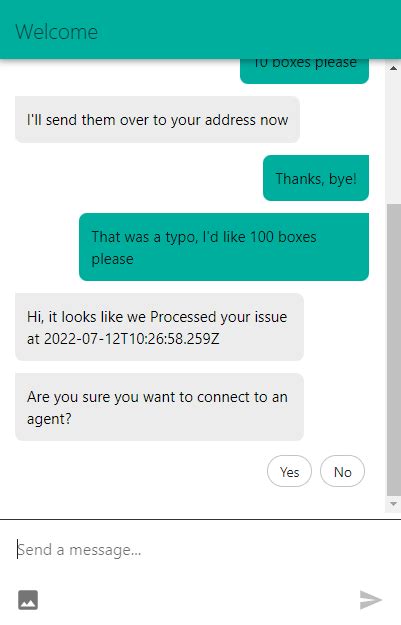The image size is (401, 625).
Task: Open the image attachment picker icon
Action: (28, 600)
